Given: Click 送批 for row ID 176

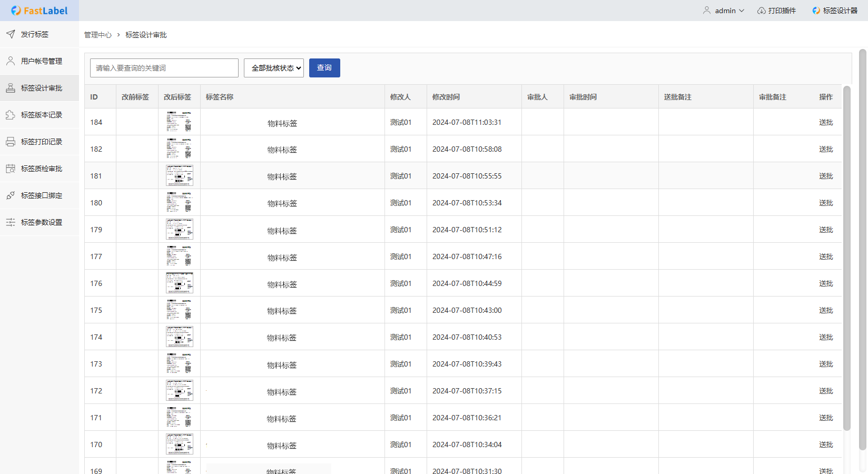Looking at the screenshot, I should [x=826, y=283].
